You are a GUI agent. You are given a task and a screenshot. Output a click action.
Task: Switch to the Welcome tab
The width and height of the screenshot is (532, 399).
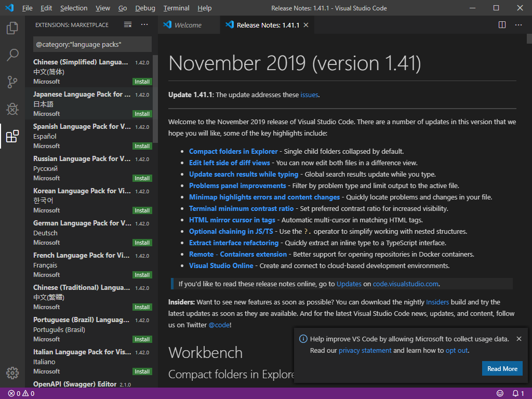click(x=187, y=25)
